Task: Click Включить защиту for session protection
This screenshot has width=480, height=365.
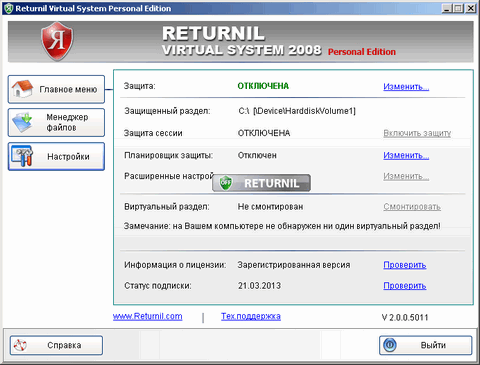Action: 417,133
